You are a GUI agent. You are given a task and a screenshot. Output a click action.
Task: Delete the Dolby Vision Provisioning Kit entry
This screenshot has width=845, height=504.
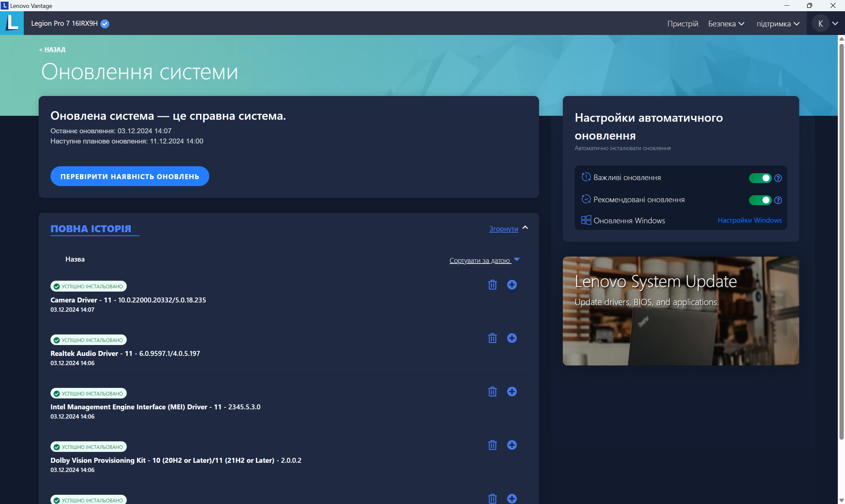492,445
